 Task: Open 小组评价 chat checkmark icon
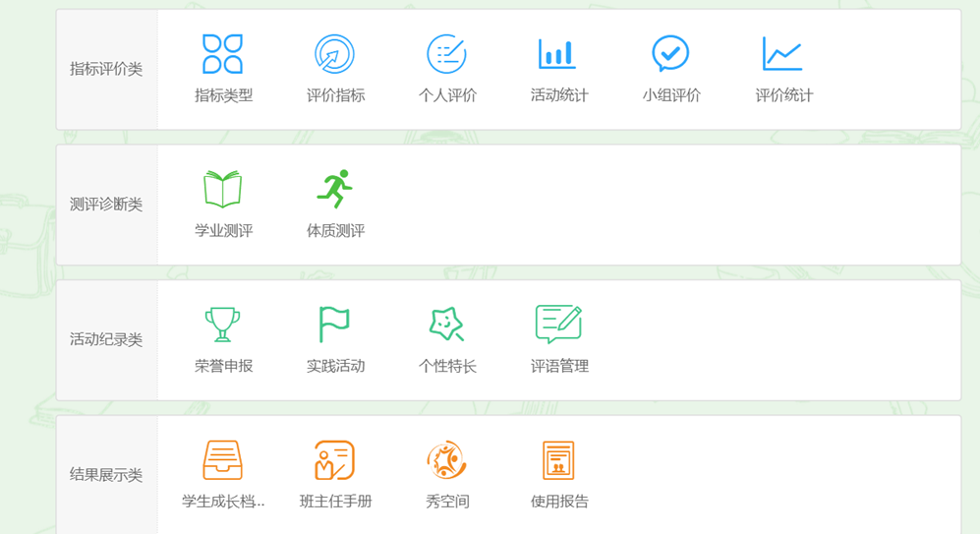[670, 54]
